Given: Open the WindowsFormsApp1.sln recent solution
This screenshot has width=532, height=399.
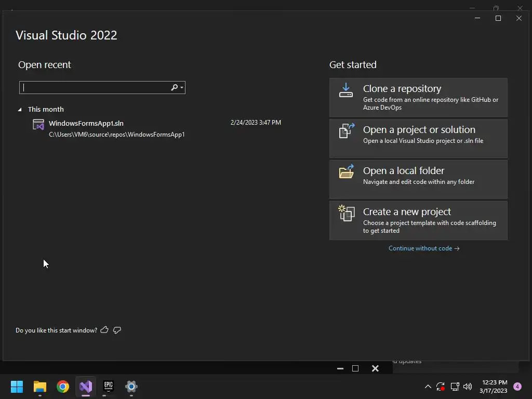Looking at the screenshot, I should [156, 129].
